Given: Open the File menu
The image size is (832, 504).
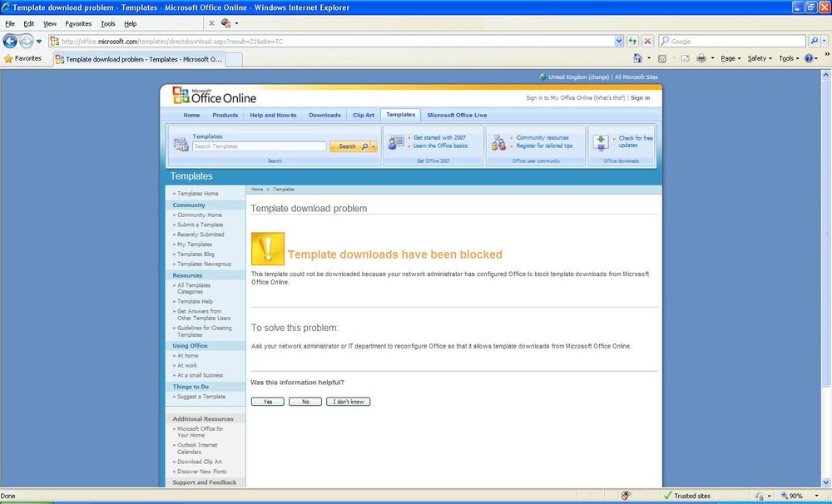Looking at the screenshot, I should 9,23.
